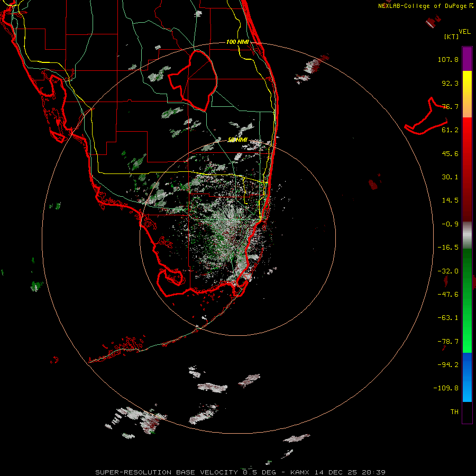Pick the bright green band near -63.1
This screenshot has width=476, height=476.
coord(467,319)
